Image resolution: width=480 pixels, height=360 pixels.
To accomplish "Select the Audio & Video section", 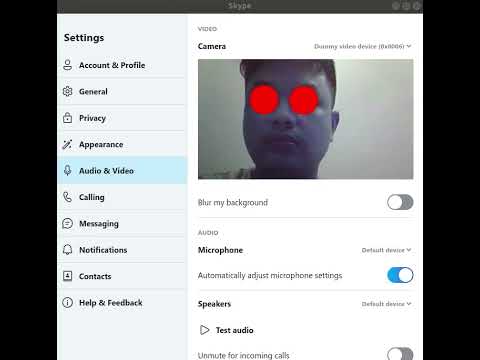I will click(122, 170).
